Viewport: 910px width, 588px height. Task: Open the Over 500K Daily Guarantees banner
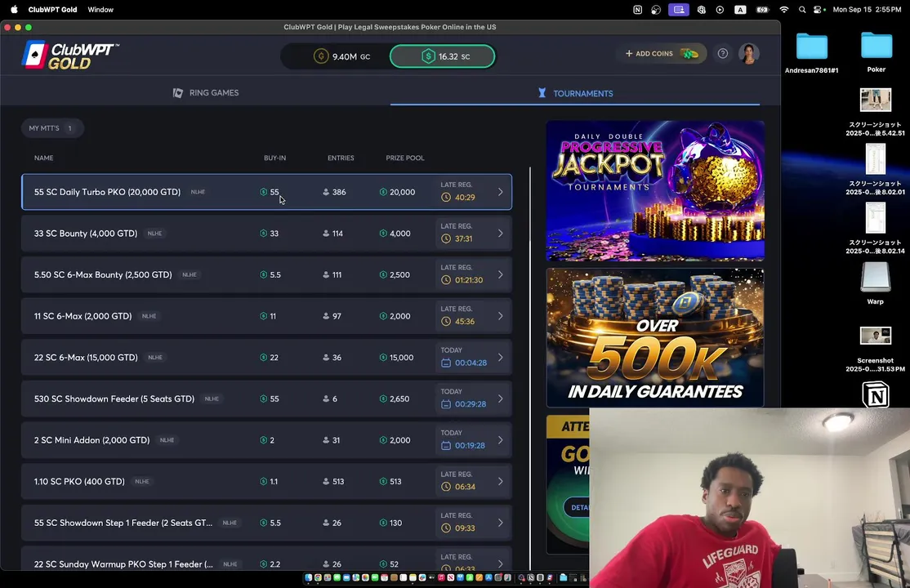655,338
